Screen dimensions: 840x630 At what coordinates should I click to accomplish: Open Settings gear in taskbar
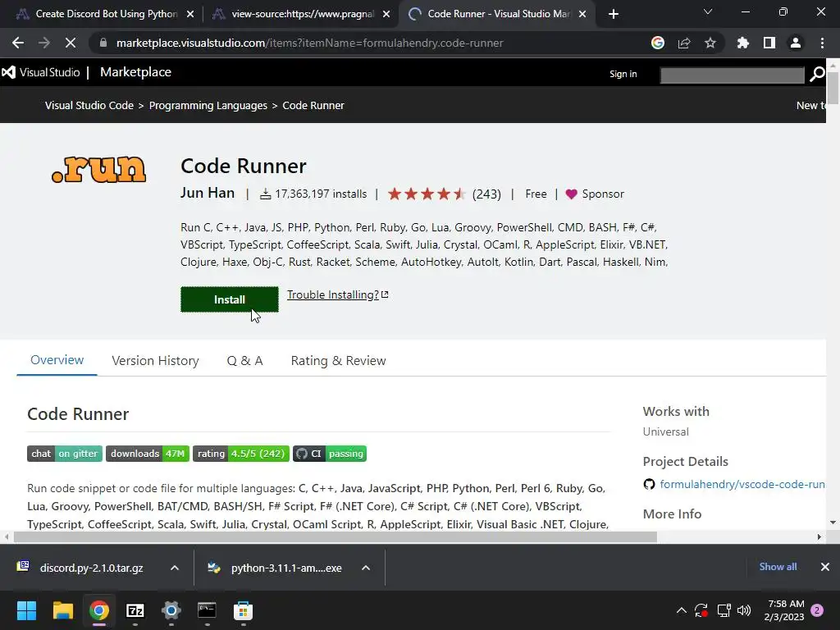tap(171, 610)
